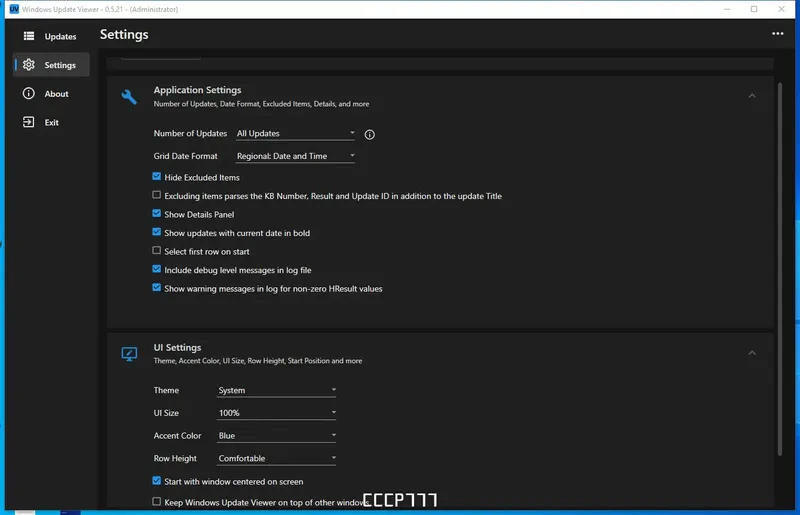Viewport: 800px width, 515px height.
Task: Collapse the Application Settings section
Action: [x=752, y=96]
